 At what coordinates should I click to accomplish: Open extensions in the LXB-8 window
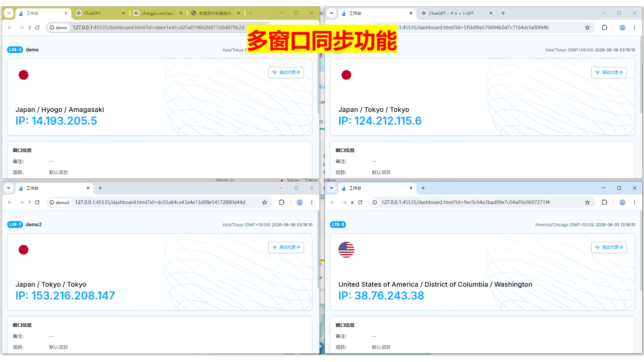(x=604, y=202)
